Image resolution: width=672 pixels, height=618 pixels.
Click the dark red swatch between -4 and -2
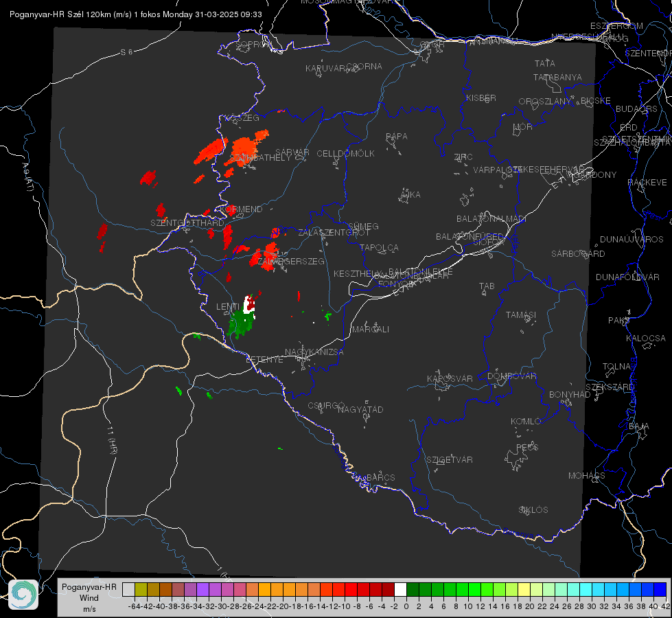coord(388,589)
